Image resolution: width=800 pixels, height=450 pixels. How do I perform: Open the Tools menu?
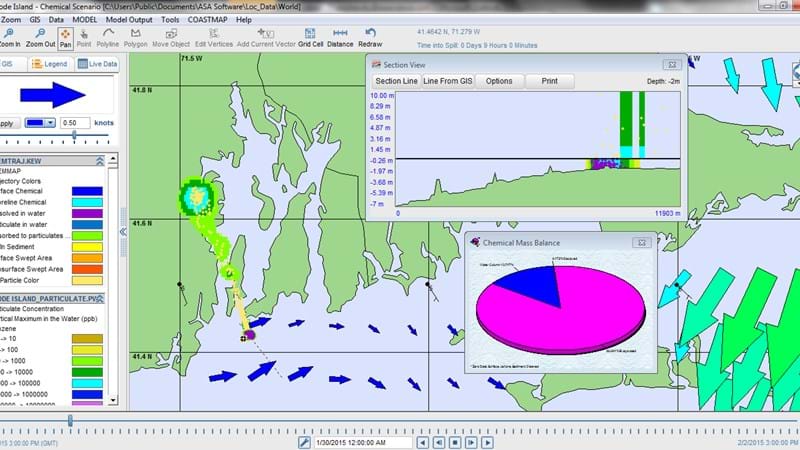point(170,20)
